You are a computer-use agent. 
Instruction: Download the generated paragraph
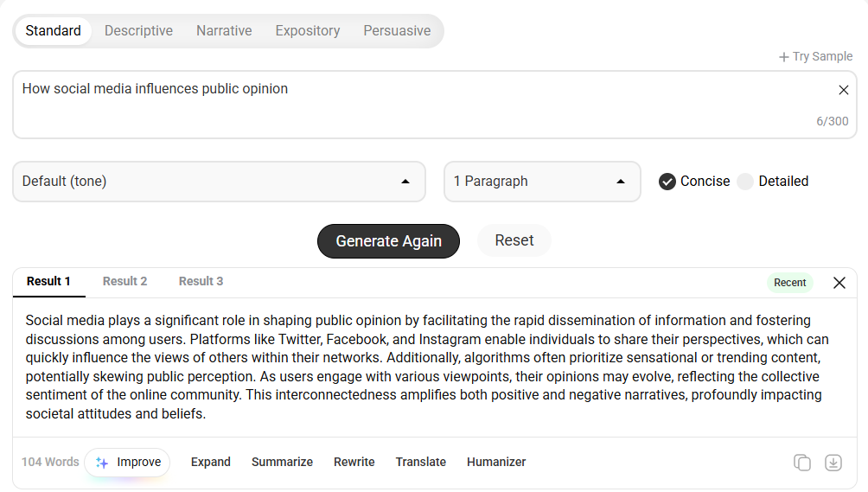click(833, 462)
